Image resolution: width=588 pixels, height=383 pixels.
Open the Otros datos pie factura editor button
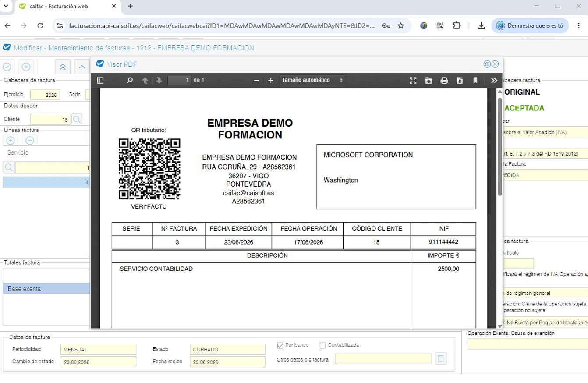(441, 359)
